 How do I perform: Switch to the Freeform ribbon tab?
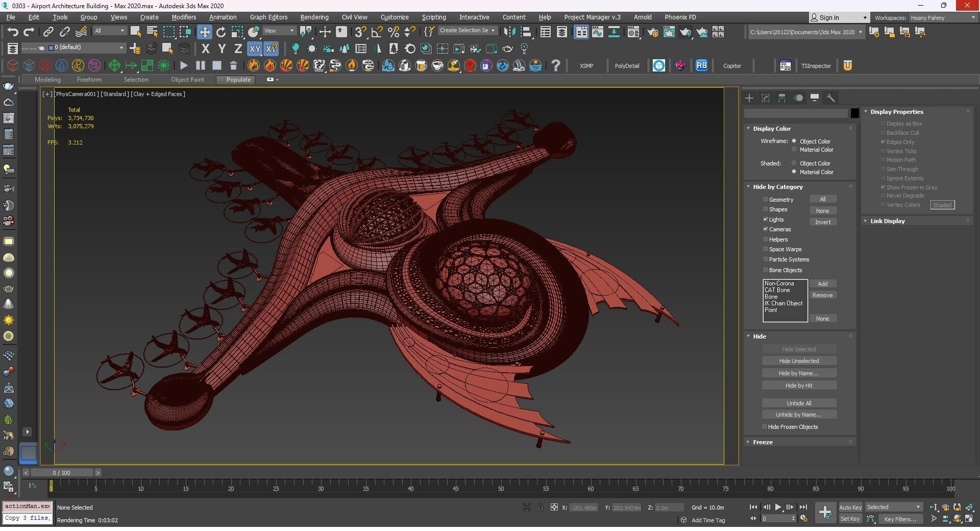point(89,80)
